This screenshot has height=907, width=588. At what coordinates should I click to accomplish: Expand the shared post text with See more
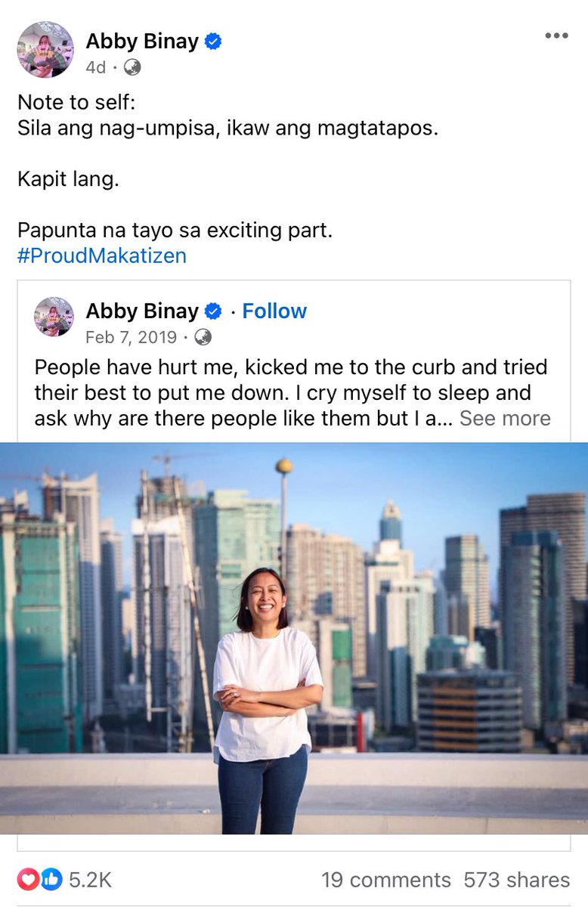point(505,418)
